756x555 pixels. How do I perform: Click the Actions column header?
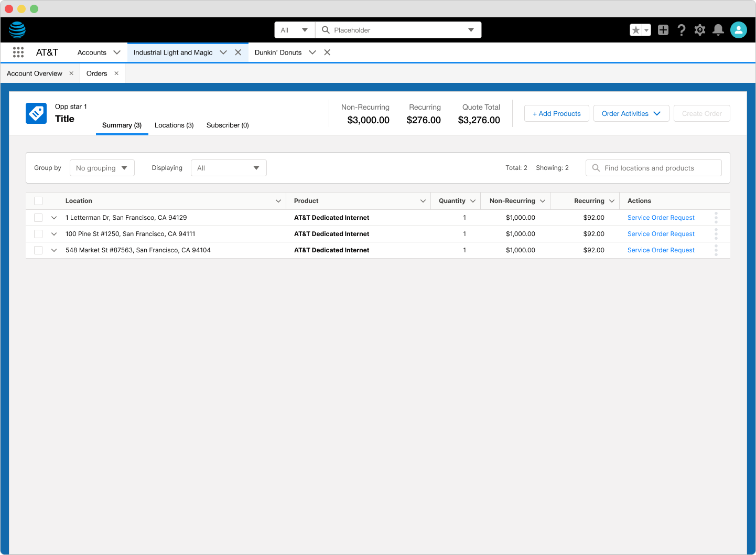pyautogui.click(x=639, y=201)
